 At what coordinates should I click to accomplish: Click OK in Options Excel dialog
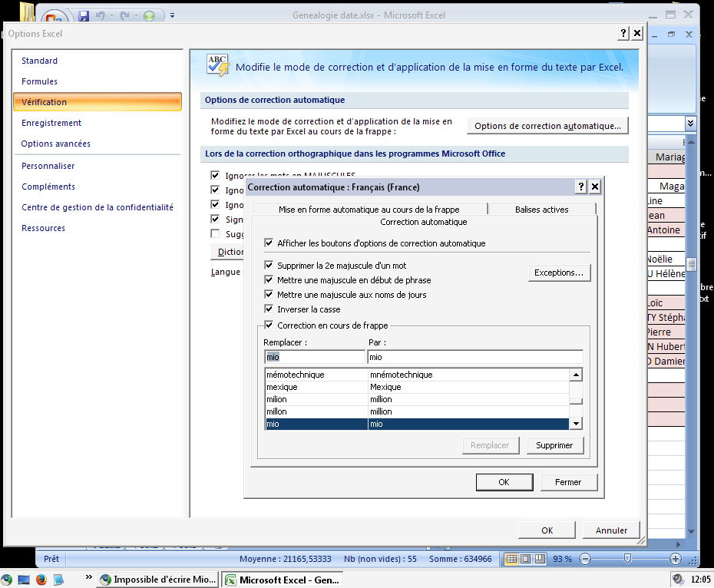(x=547, y=530)
